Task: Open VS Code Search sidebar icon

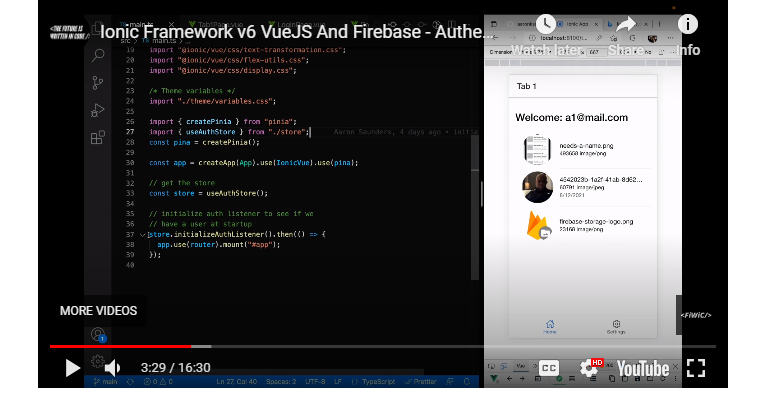Action: click(98, 55)
